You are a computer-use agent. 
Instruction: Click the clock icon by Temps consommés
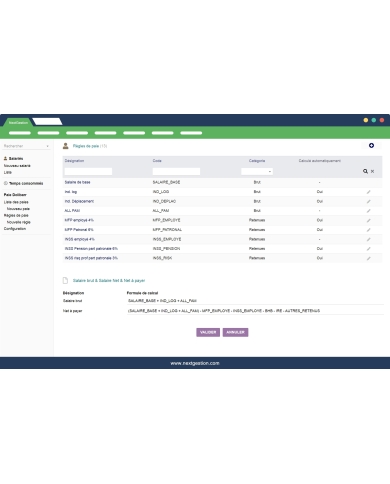click(6, 183)
